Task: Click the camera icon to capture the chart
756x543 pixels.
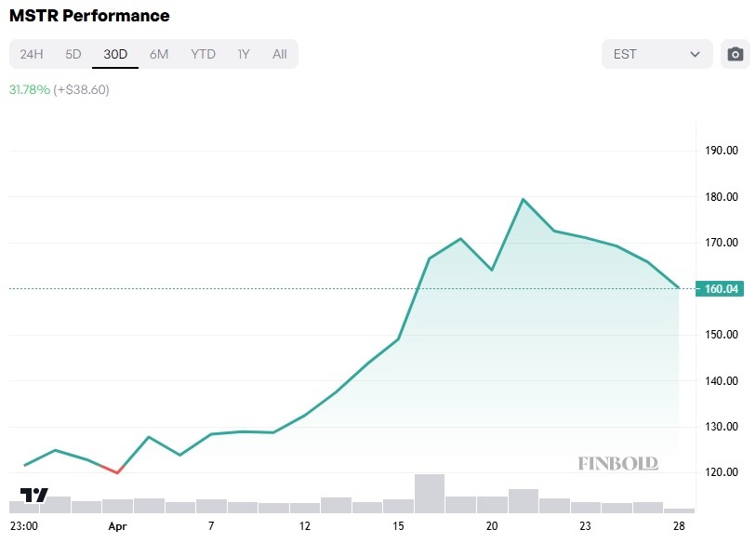Action: coord(735,54)
